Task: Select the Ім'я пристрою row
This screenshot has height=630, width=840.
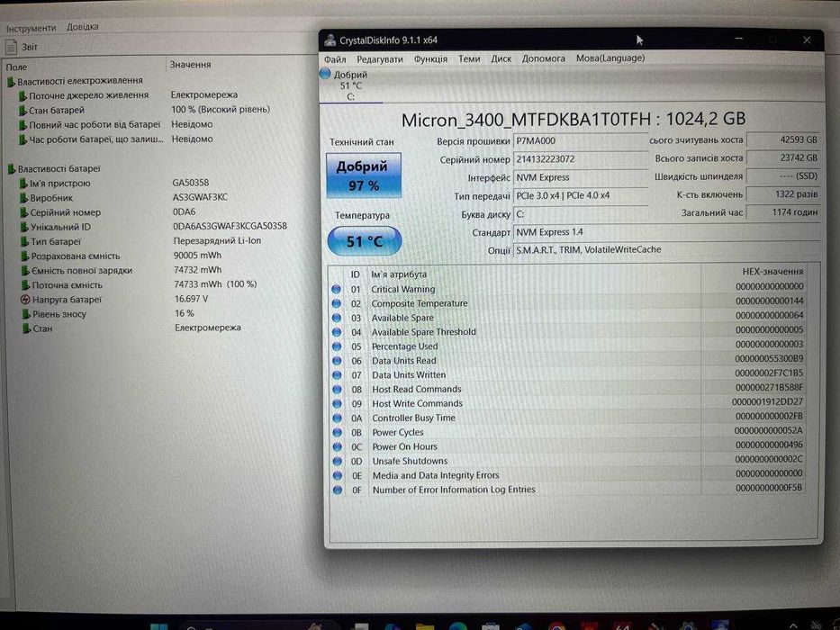Action: coord(115,184)
